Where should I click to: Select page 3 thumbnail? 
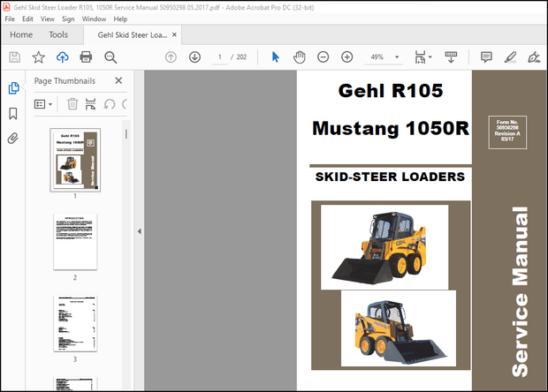(75, 323)
